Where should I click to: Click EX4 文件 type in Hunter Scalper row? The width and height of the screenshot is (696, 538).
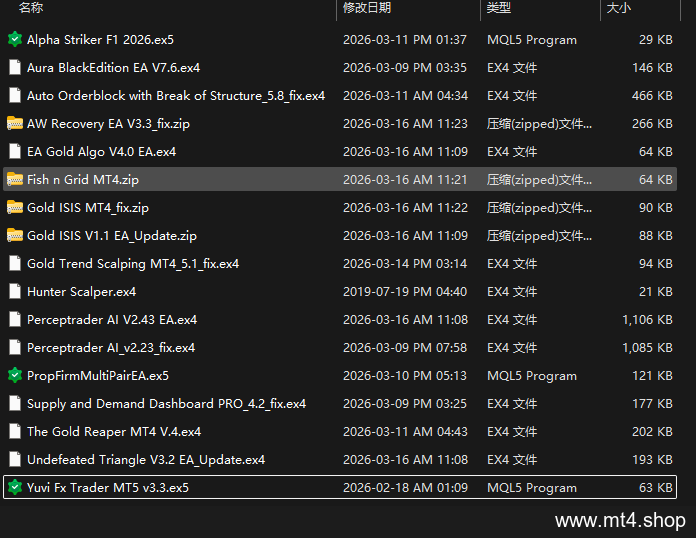point(512,291)
